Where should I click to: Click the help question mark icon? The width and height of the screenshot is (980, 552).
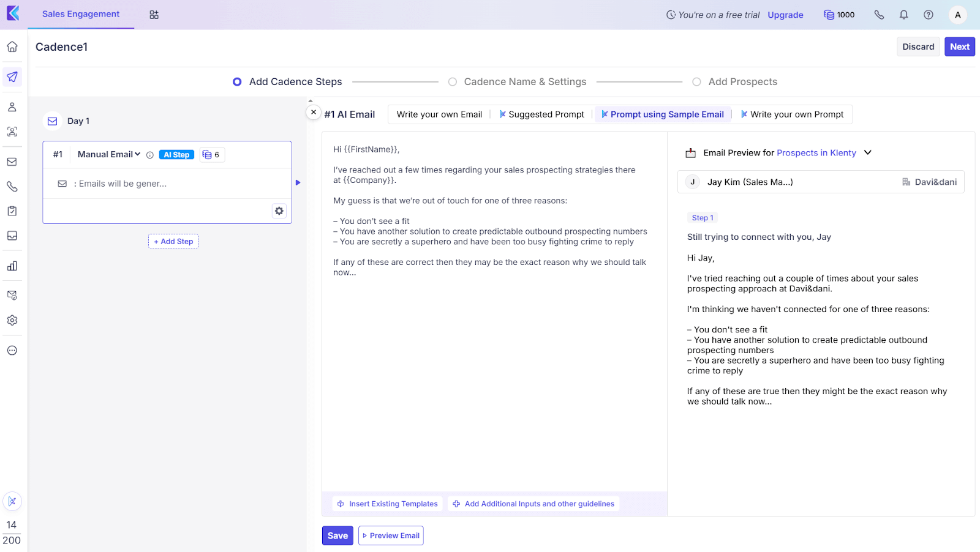[929, 15]
